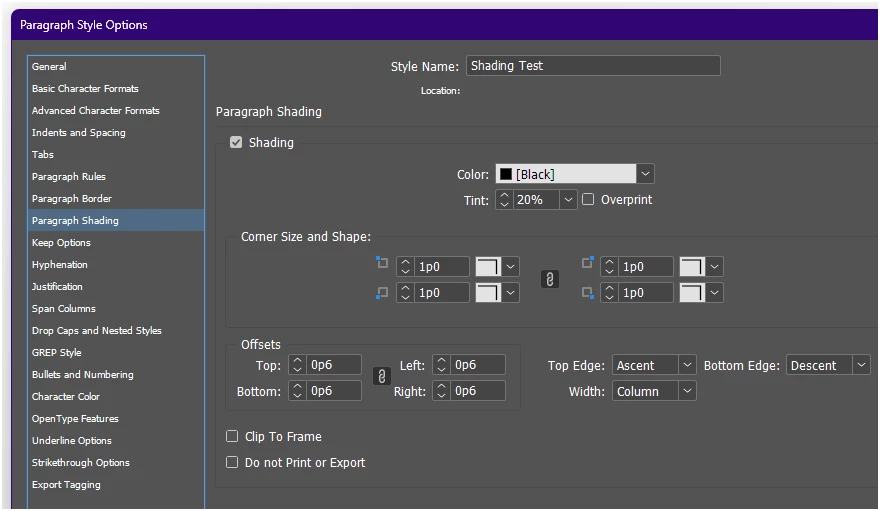Open Hyphenation category
Viewport: 880px width, 511px height.
(116, 264)
